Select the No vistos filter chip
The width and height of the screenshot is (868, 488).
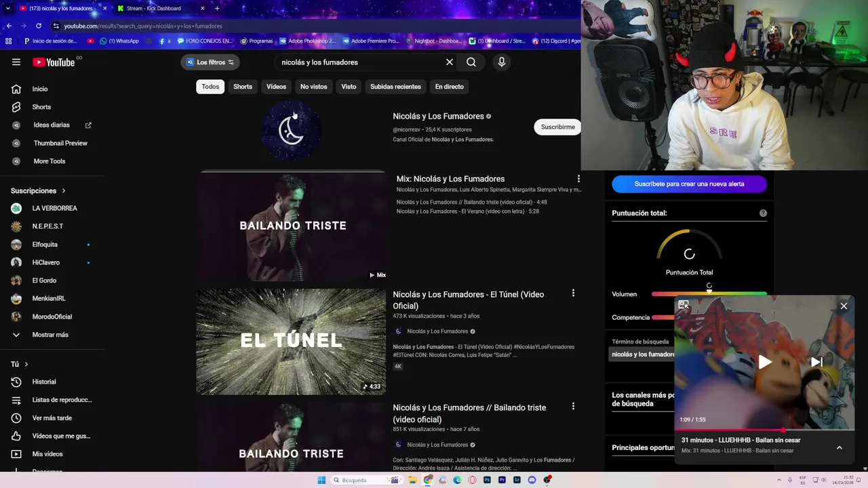[314, 87]
